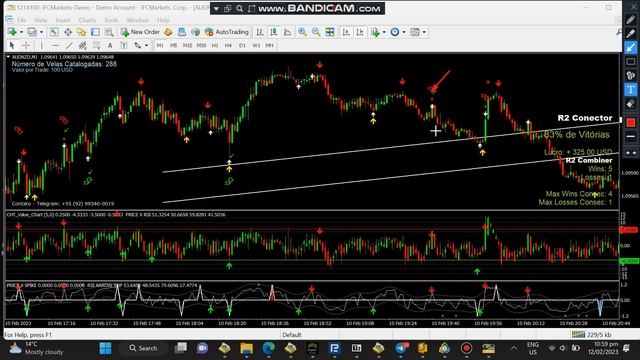The width and height of the screenshot is (640, 360).
Task: Show the Data Window panel
Action: pos(68,32)
